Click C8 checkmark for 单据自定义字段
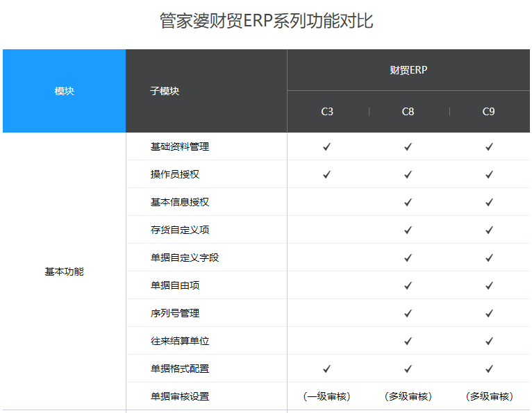This screenshot has width=532, height=413. click(408, 258)
